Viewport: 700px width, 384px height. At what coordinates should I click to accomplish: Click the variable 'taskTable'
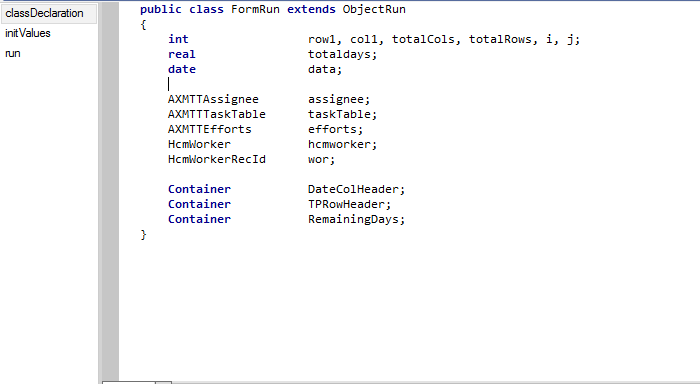[339, 114]
